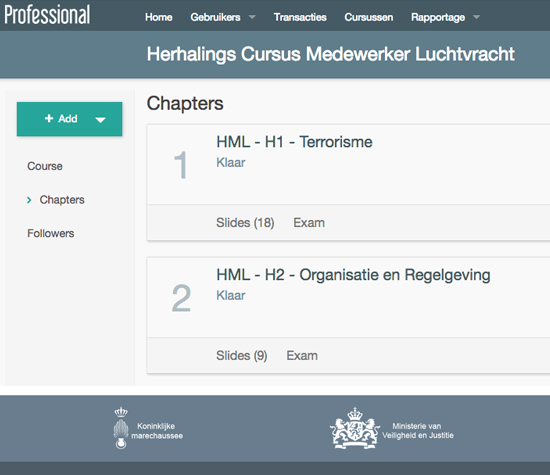Image resolution: width=550 pixels, height=475 pixels.
Task: Click the plus icon on Add button
Action: (x=49, y=119)
